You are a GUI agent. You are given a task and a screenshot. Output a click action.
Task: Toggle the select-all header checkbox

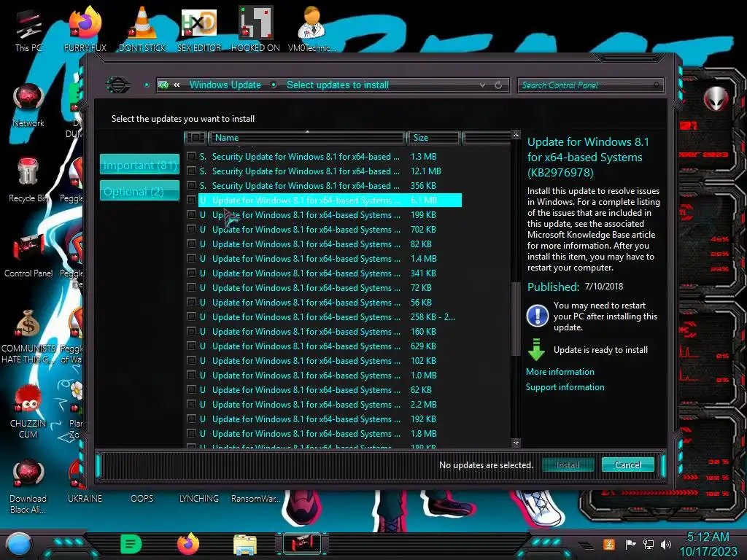click(x=196, y=138)
